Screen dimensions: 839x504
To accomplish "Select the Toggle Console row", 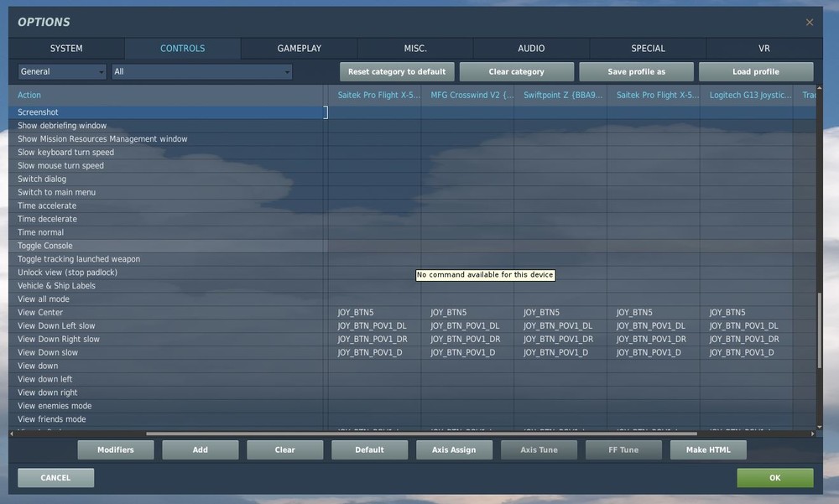I will [x=165, y=246].
